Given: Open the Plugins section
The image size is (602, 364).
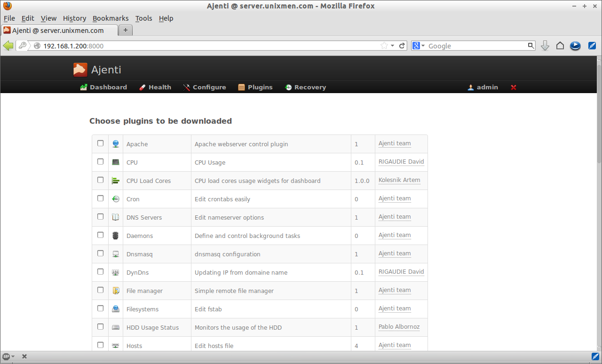Looking at the screenshot, I should click(255, 87).
